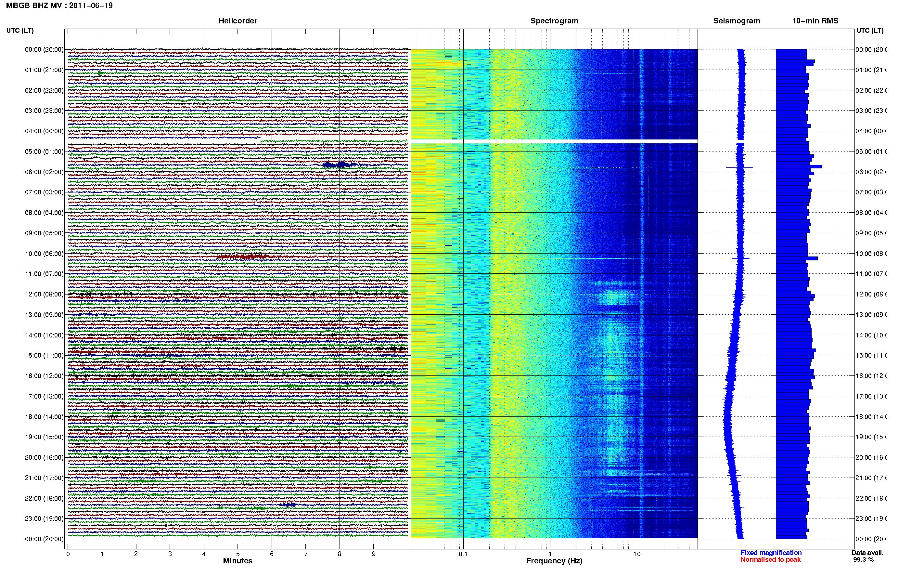Click the minute tick label '9' under the helicorder
This screenshot has height=578, width=924.
[x=374, y=554]
